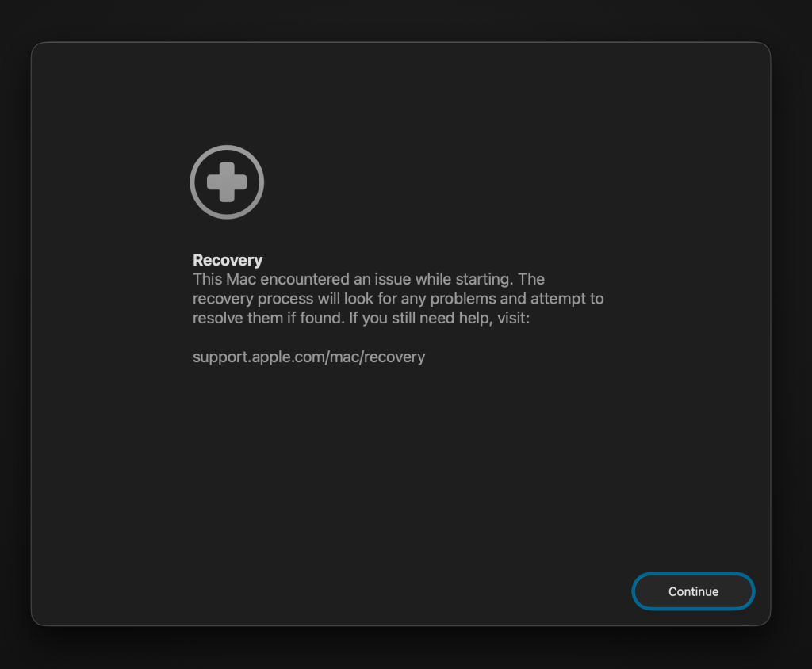Click the word "visit:" in the message

[x=511, y=318]
